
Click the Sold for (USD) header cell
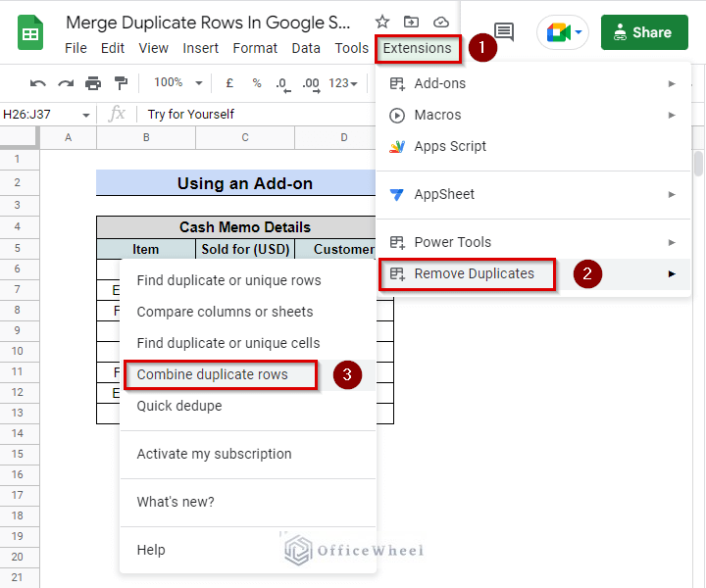point(245,249)
